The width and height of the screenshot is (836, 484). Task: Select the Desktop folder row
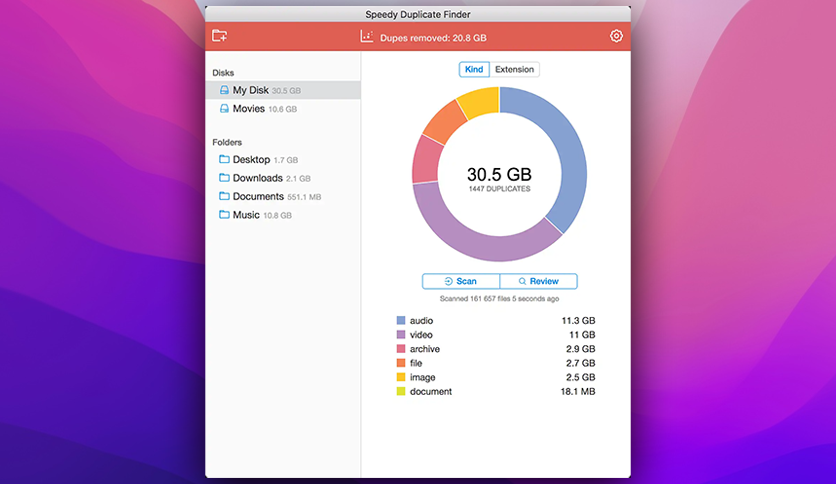[283, 159]
